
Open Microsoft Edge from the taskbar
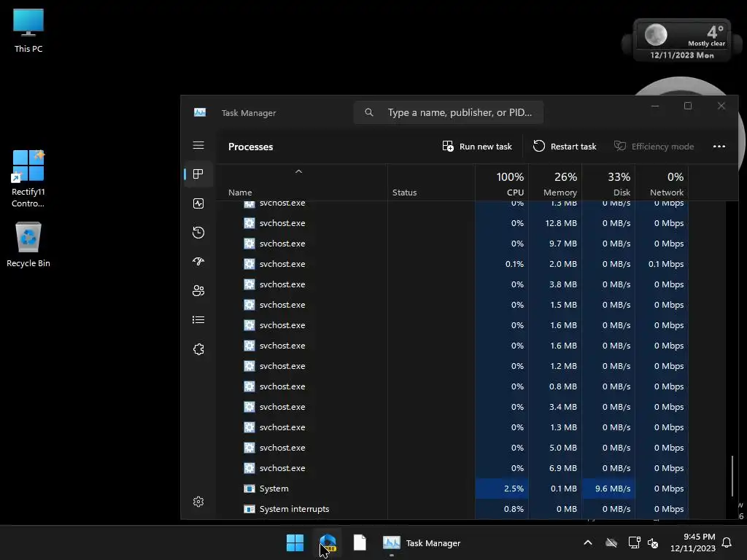328,542
